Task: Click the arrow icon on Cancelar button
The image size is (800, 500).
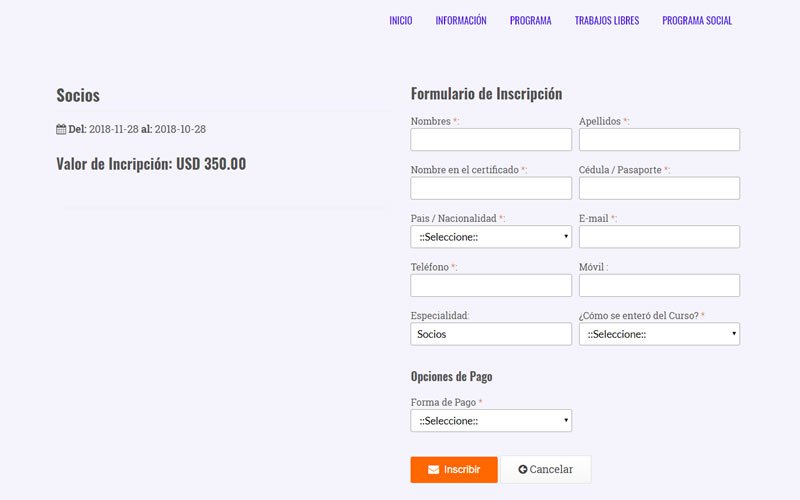Action: [x=522, y=470]
